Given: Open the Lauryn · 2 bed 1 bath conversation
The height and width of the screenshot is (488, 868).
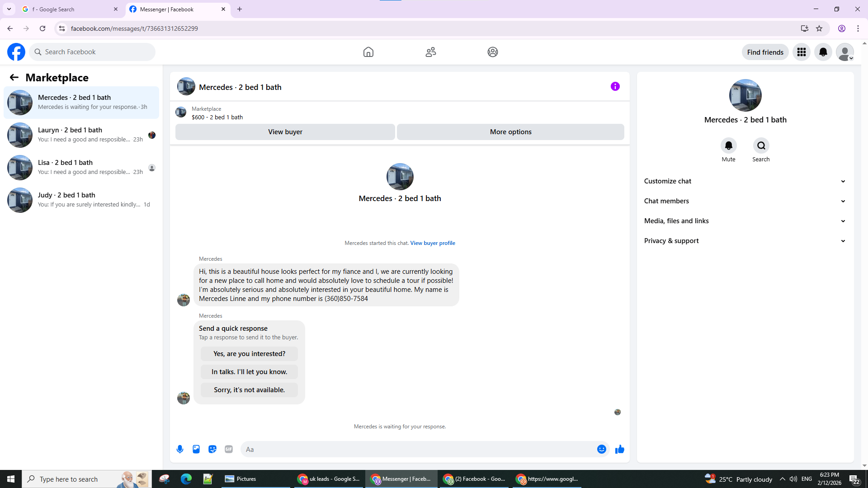Looking at the screenshot, I should (81, 135).
